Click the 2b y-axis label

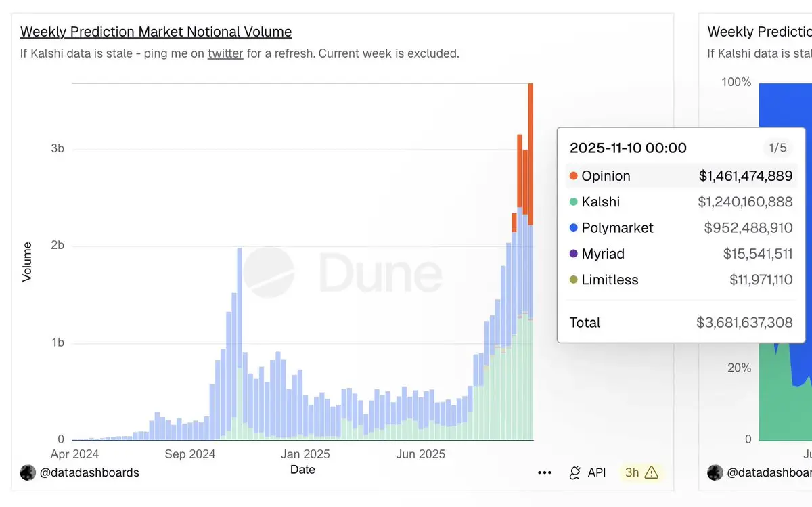point(58,246)
